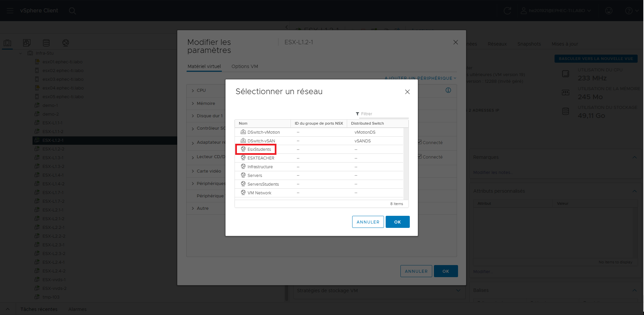
Task: Select ESX-vvds-1 VM in inventory tree
Action: (54, 279)
